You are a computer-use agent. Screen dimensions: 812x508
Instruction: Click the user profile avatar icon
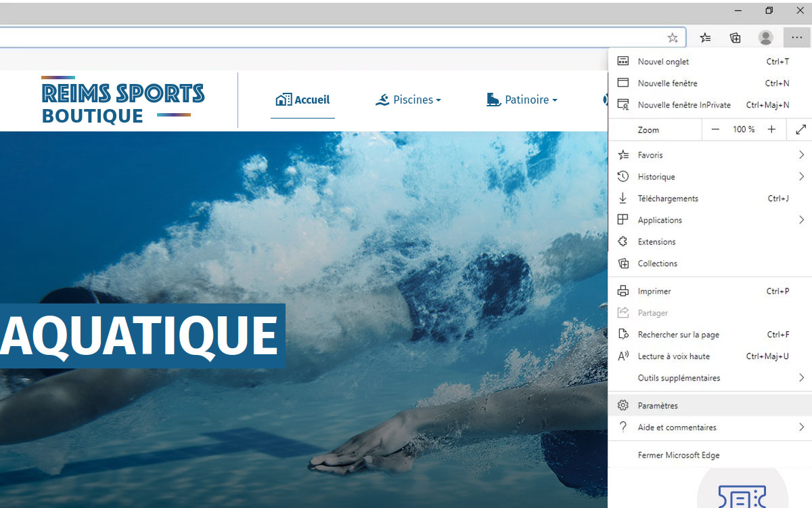tap(765, 38)
